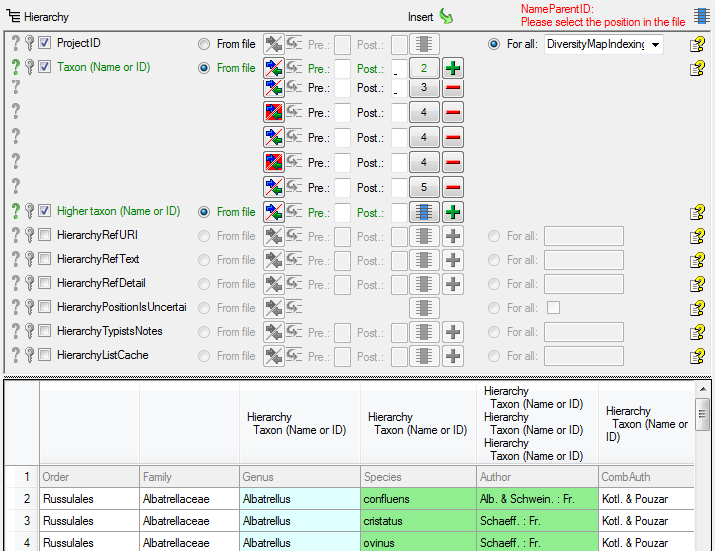Check the HierarchyTypistsNotes checkbox

(45, 332)
